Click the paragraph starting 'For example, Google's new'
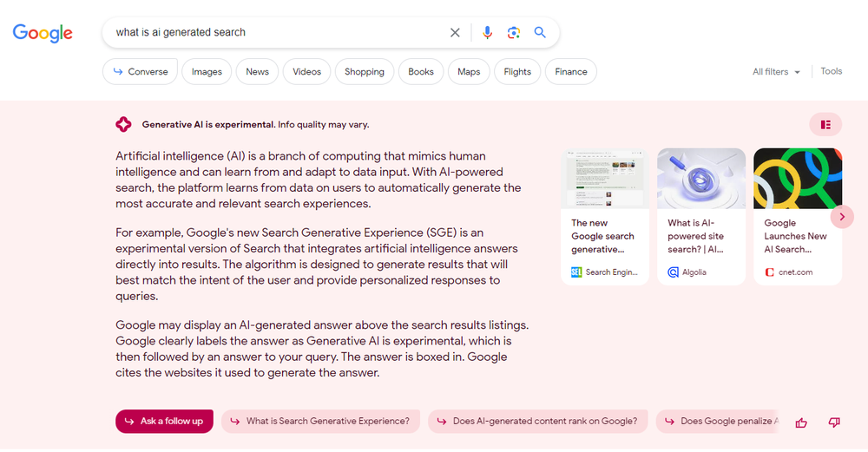 click(x=317, y=265)
